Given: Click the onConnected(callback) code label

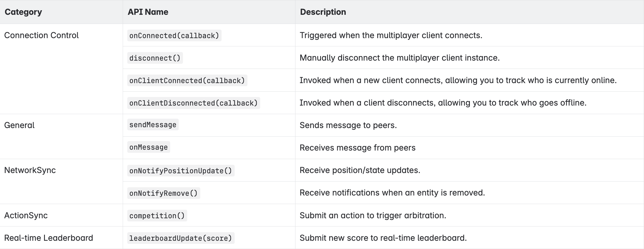Looking at the screenshot, I should click(x=174, y=36).
